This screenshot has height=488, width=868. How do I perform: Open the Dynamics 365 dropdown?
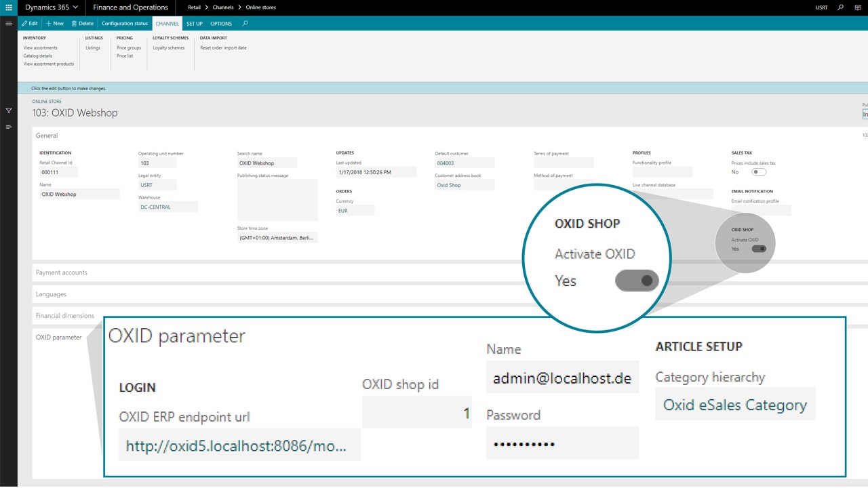[51, 7]
